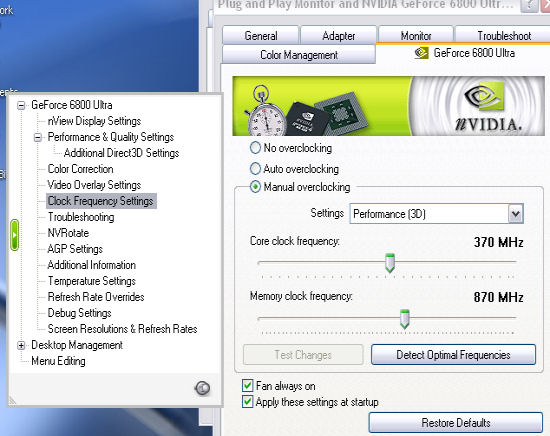Click the 870 MHz memory clock value
The height and width of the screenshot is (436, 550).
click(498, 297)
